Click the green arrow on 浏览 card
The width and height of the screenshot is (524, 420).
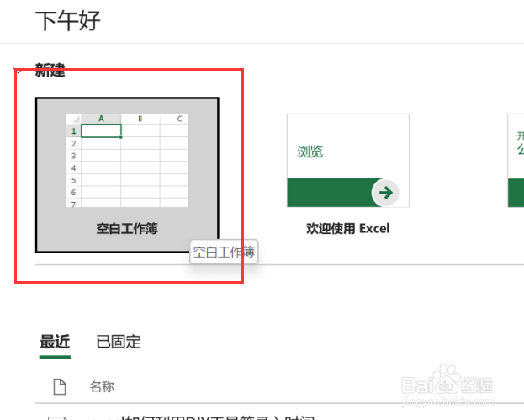(385, 193)
